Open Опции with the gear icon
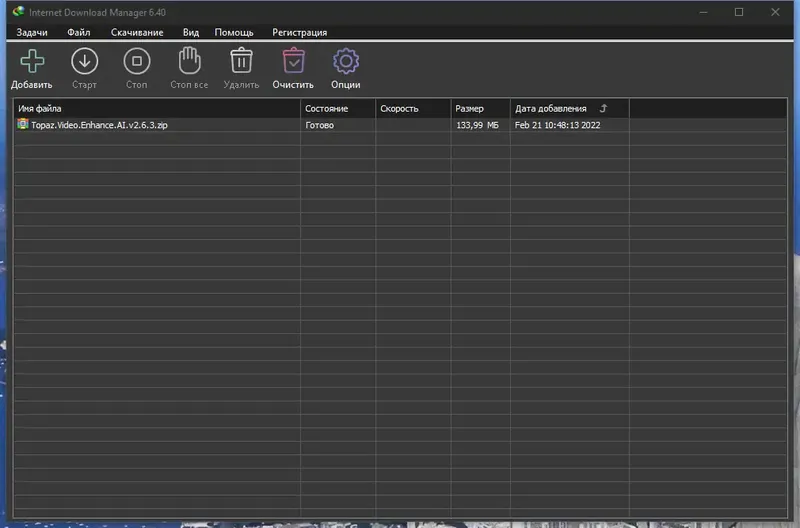The height and width of the screenshot is (528, 800). [x=346, y=61]
